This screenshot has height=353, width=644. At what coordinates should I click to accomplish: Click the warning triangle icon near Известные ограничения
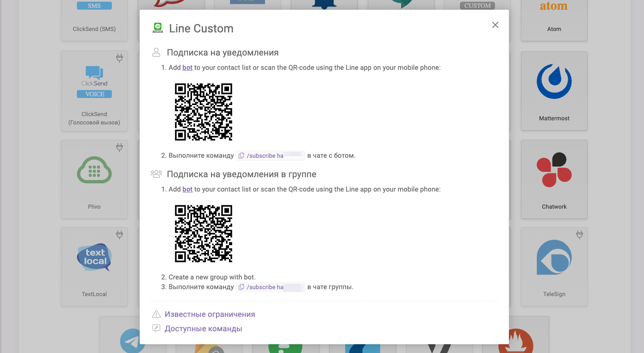click(156, 315)
